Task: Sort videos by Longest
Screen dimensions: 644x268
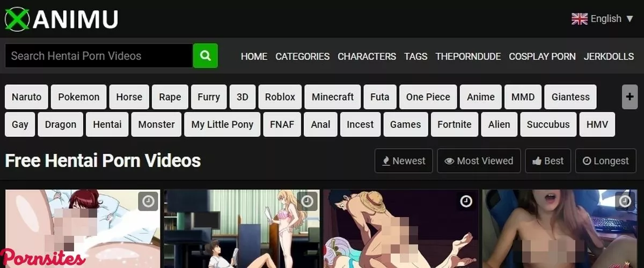Action: coord(605,161)
